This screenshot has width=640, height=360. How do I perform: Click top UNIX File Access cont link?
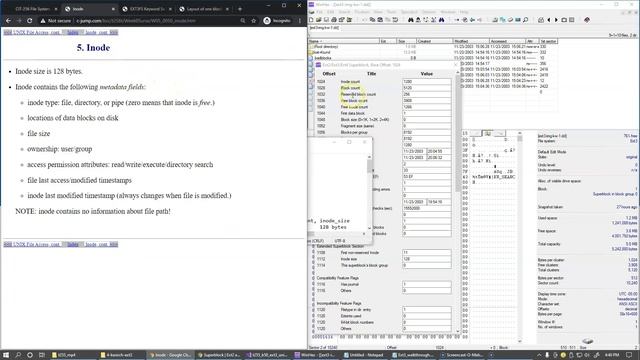[32, 32]
